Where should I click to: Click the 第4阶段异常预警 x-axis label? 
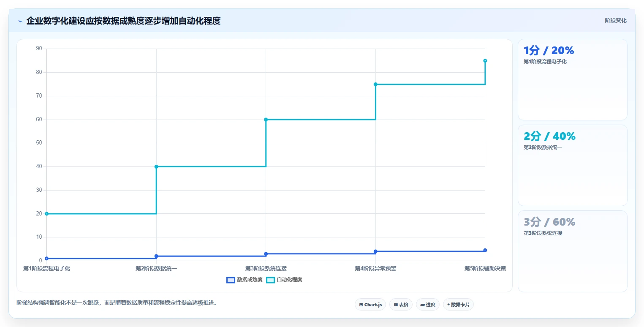tap(375, 268)
